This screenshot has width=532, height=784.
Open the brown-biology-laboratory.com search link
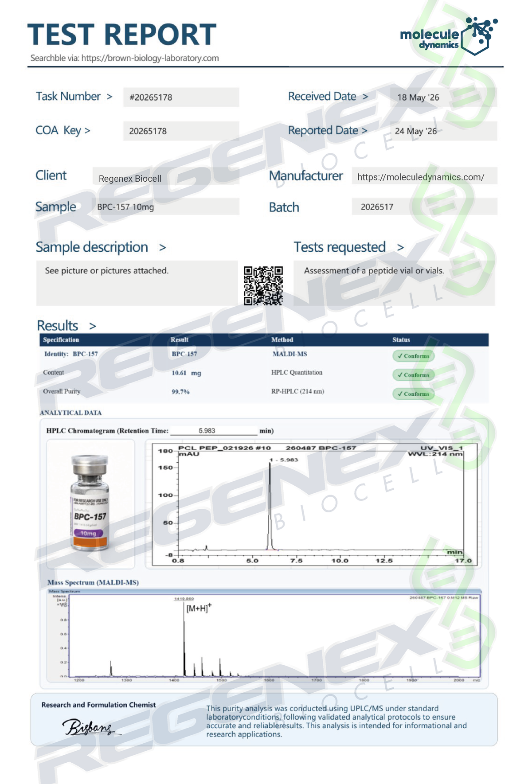[x=150, y=58]
